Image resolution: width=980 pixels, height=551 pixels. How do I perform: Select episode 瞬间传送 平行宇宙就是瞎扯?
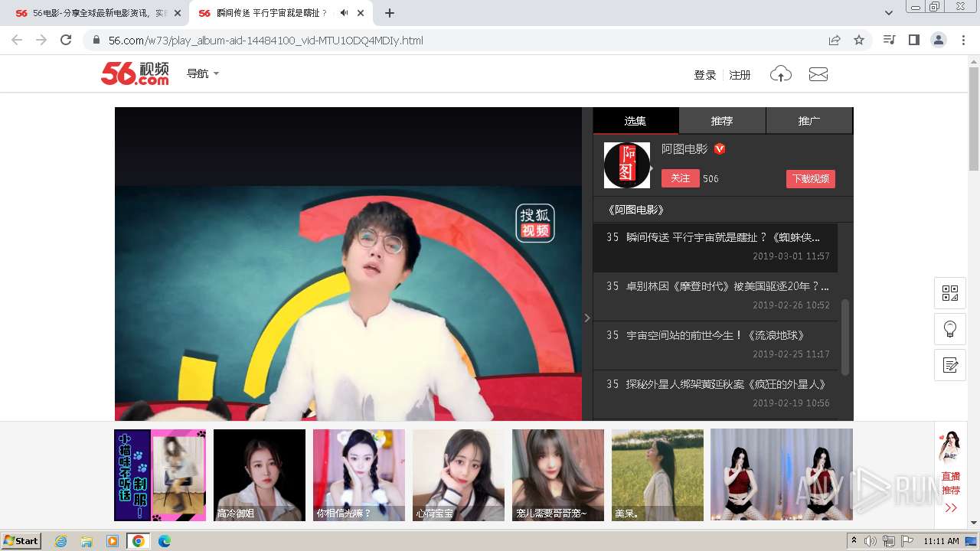point(715,246)
